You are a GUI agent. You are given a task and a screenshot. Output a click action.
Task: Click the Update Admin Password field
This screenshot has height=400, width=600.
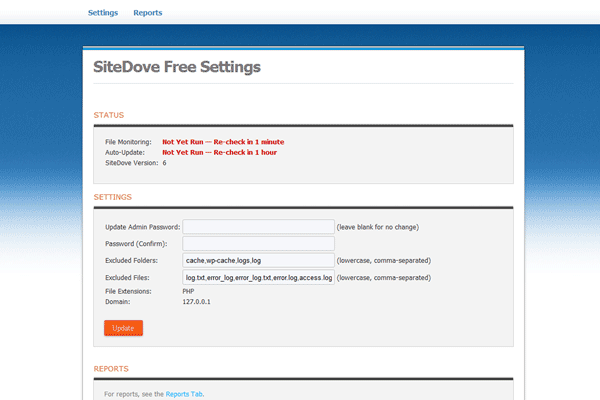tap(258, 226)
